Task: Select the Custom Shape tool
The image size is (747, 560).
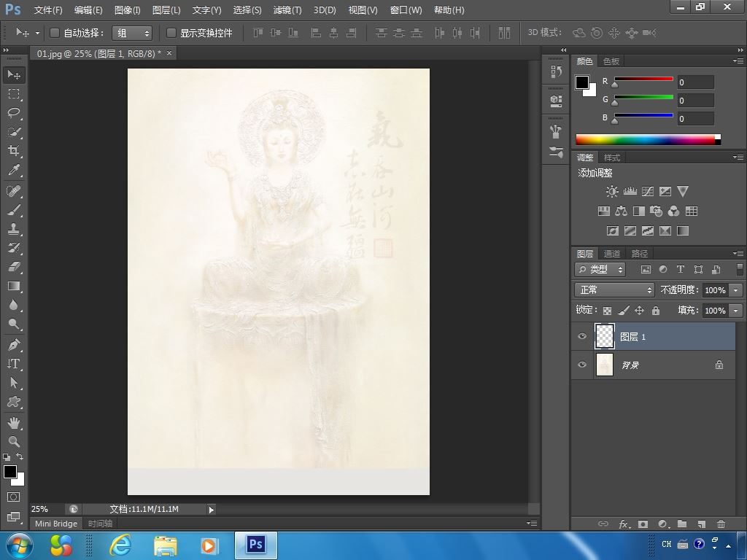Action: pos(14,402)
